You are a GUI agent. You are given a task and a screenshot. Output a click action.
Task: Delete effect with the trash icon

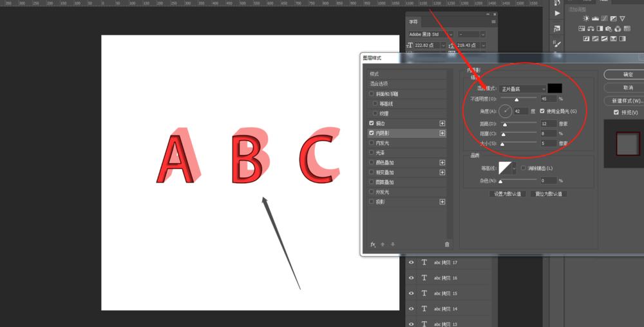tap(447, 244)
